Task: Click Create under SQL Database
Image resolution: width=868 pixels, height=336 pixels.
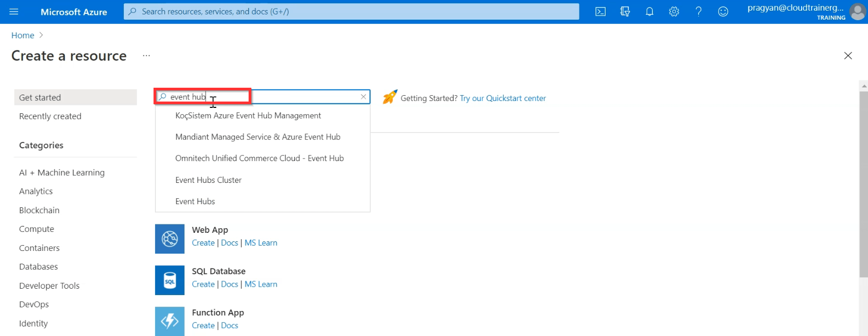Action: point(203,284)
